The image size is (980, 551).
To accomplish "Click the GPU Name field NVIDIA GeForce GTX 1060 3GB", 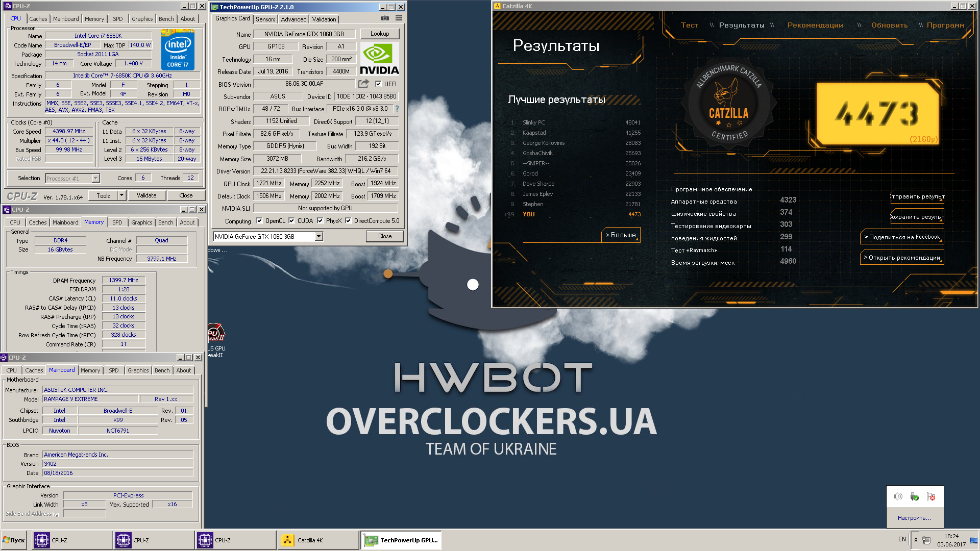I will pos(304,34).
